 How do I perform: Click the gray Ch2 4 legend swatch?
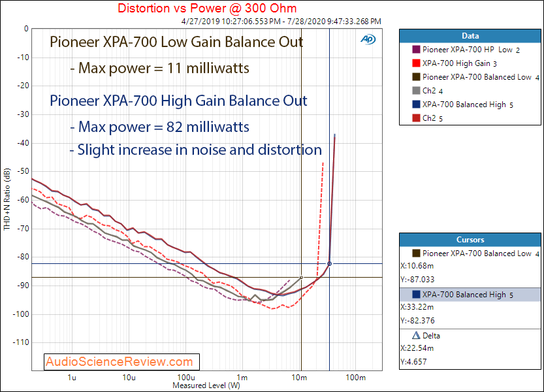[416, 91]
